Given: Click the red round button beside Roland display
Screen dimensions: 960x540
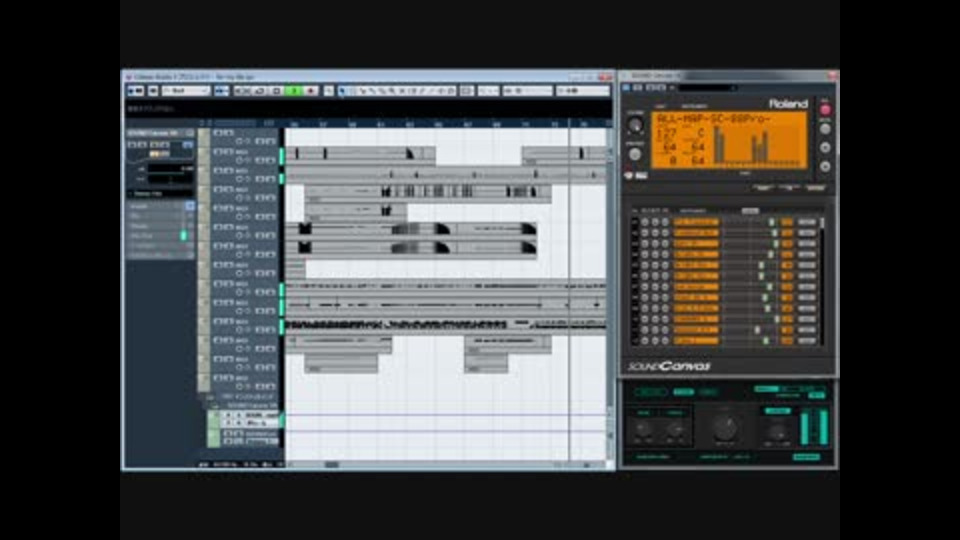Looking at the screenshot, I should tap(825, 110).
